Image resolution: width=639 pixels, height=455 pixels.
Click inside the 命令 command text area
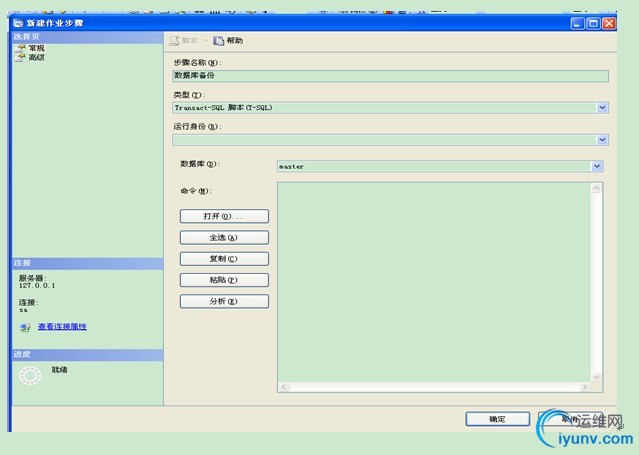[x=434, y=282]
